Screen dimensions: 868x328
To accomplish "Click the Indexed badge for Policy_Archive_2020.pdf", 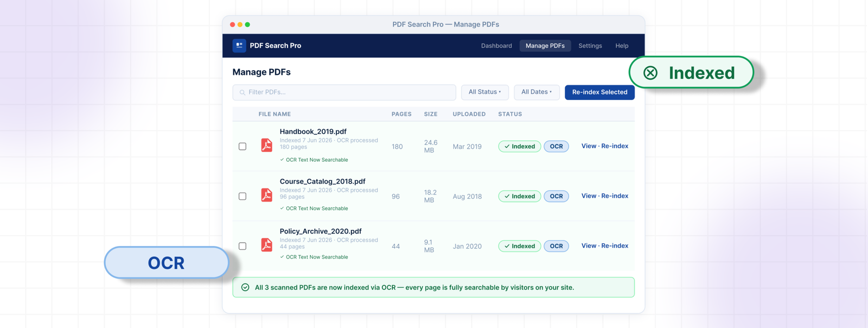I will 520,246.
